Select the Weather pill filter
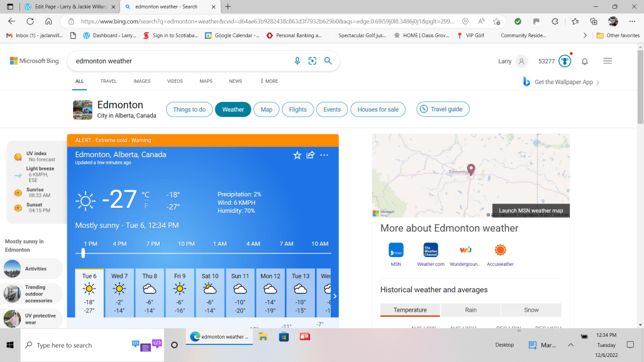 tap(233, 109)
